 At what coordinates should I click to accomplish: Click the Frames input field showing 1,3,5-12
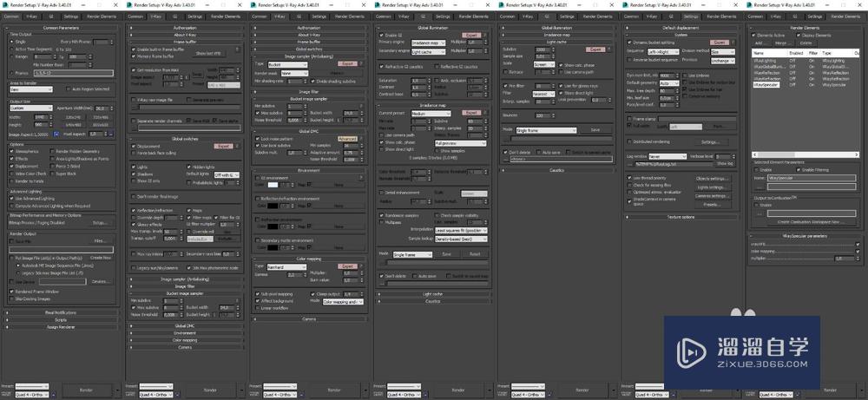74,73
